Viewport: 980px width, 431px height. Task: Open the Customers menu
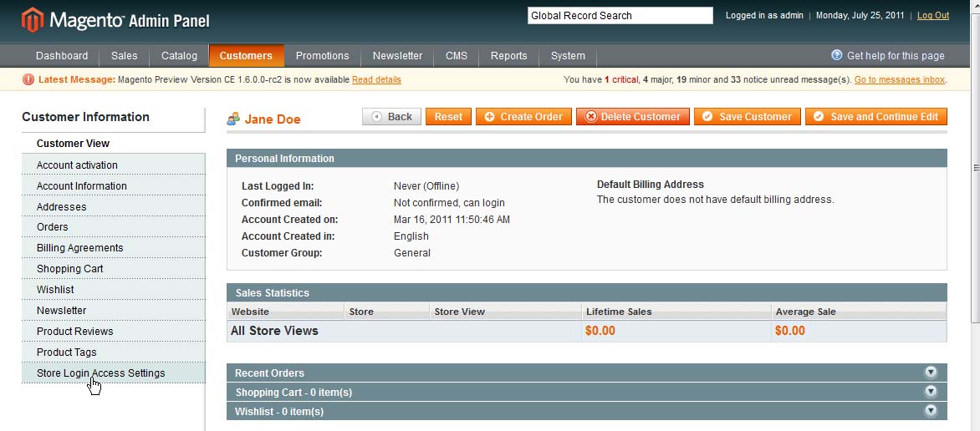click(246, 56)
